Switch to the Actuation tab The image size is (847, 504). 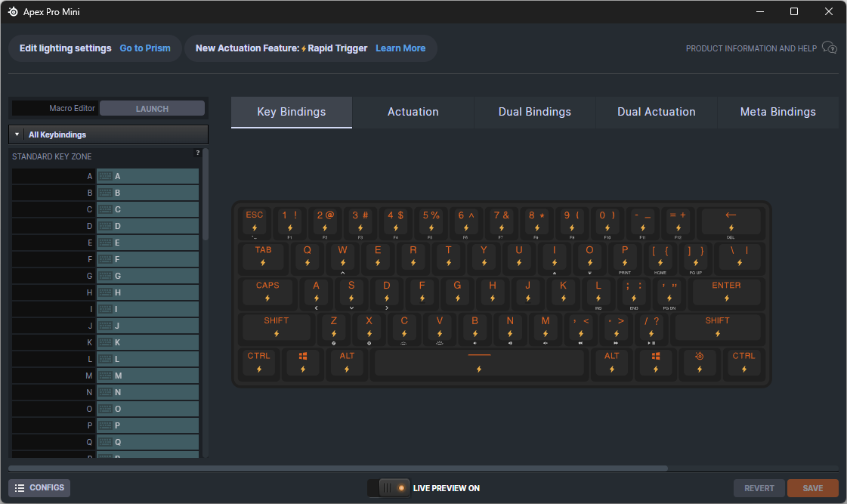413,112
